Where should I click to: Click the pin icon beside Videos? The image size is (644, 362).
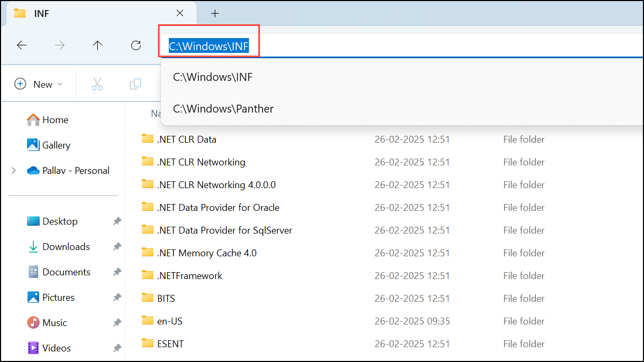pyautogui.click(x=117, y=348)
